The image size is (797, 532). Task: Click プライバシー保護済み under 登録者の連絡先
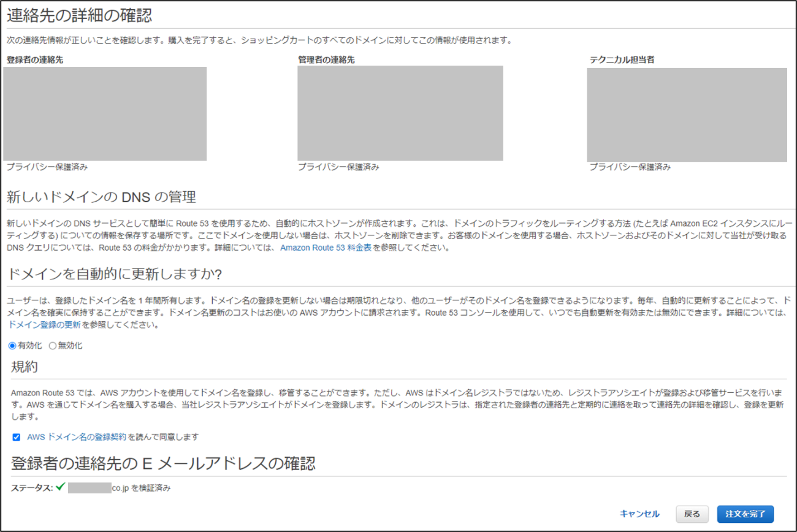click(x=47, y=167)
